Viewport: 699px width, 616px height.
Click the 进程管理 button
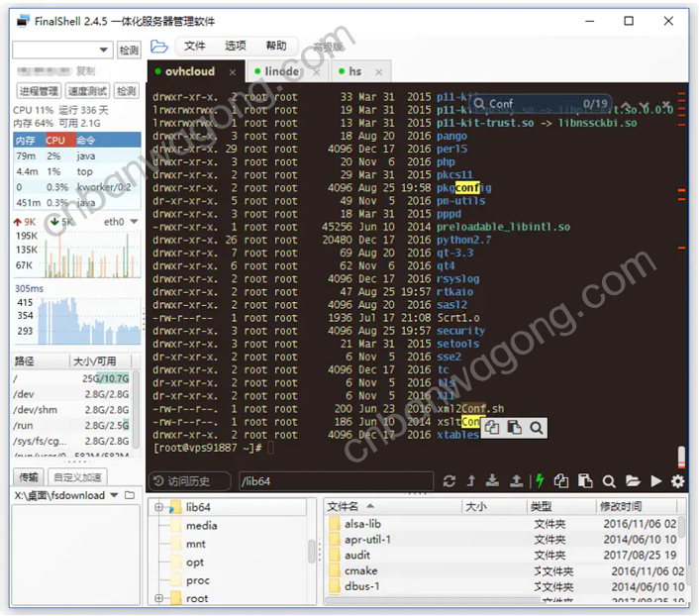[39, 91]
